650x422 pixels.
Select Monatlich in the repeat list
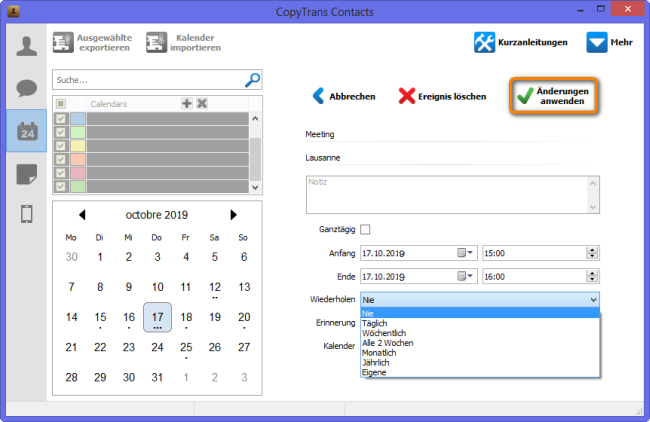(480, 353)
